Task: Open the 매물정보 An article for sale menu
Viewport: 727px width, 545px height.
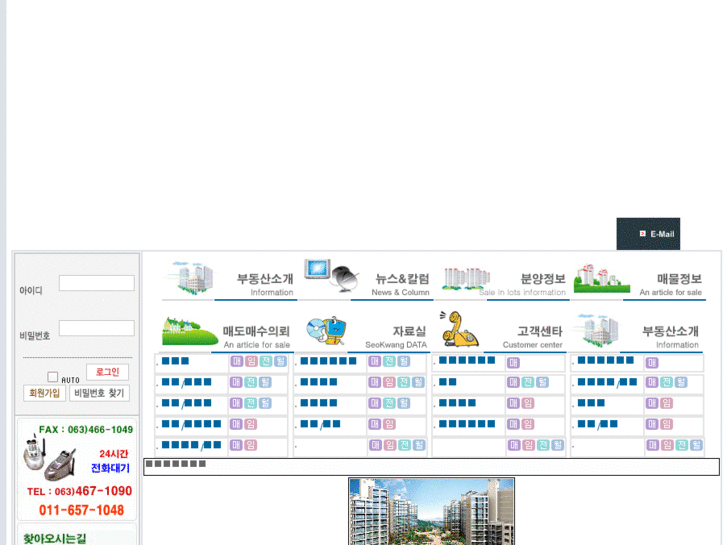Action: 670,284
